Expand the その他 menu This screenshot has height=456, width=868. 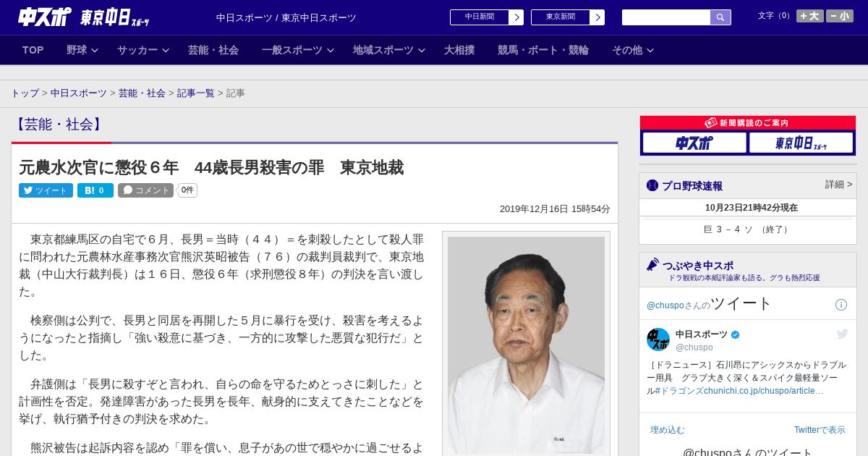click(633, 50)
